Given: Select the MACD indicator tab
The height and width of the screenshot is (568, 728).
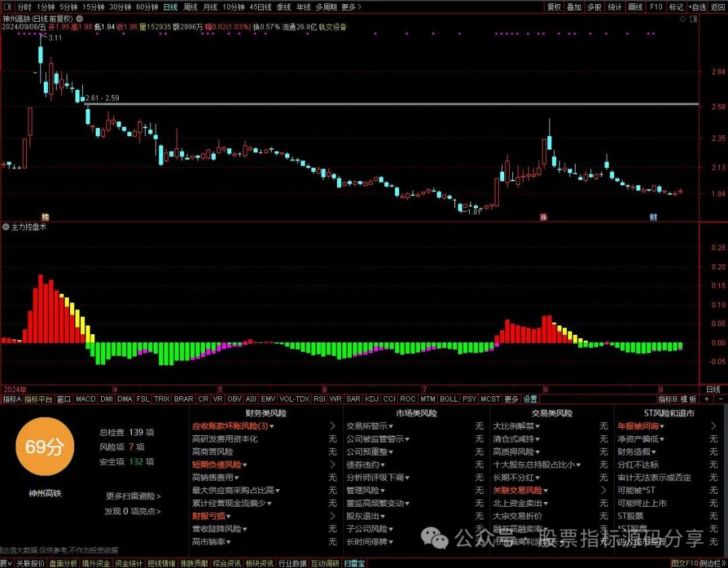Looking at the screenshot, I should [x=86, y=399].
